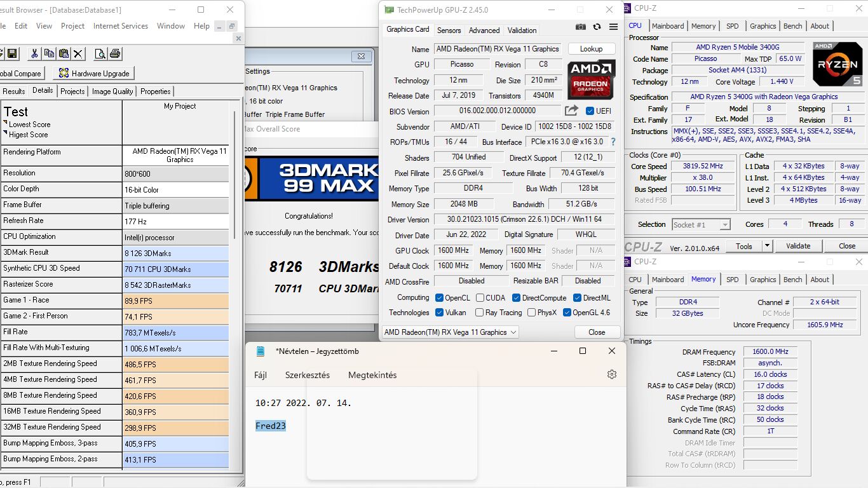The width and height of the screenshot is (868, 488).
Task: Click the lower CPU-Z window title bar icon
Action: pos(627,262)
